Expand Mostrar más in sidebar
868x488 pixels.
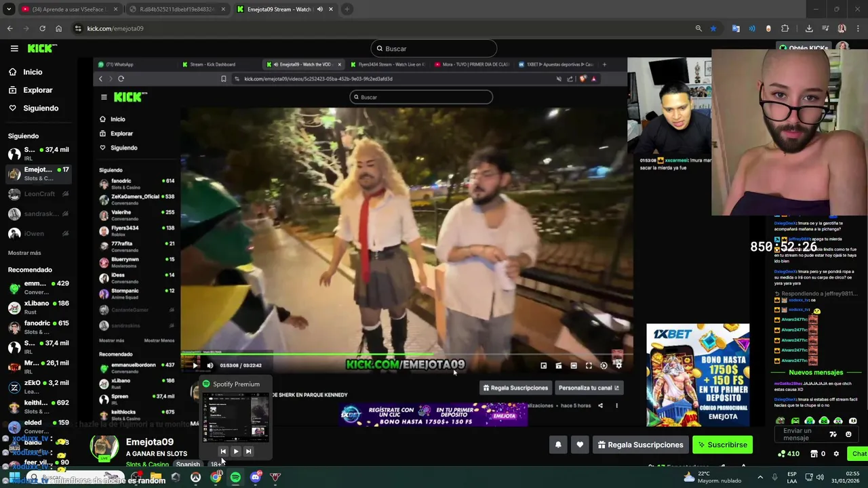tap(24, 253)
